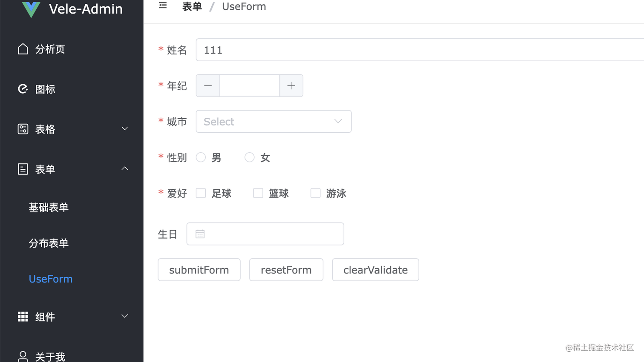Click the plus stepper on 年纪 field
This screenshot has width=644, height=362.
point(291,86)
